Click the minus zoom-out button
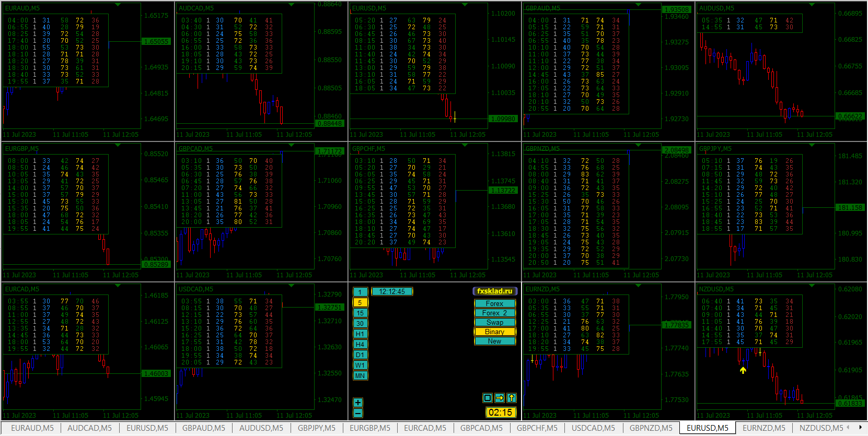Viewport: 868px width, 436px height. pyautogui.click(x=357, y=413)
